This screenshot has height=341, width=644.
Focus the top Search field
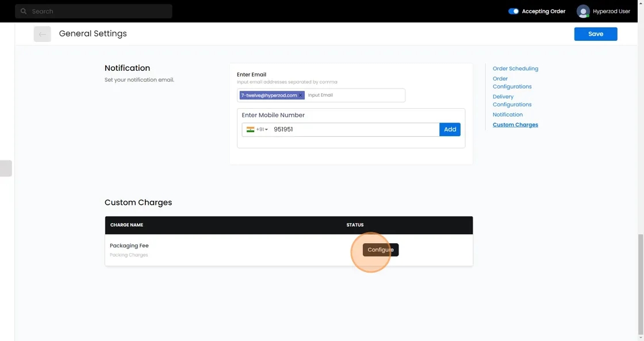pos(98,12)
